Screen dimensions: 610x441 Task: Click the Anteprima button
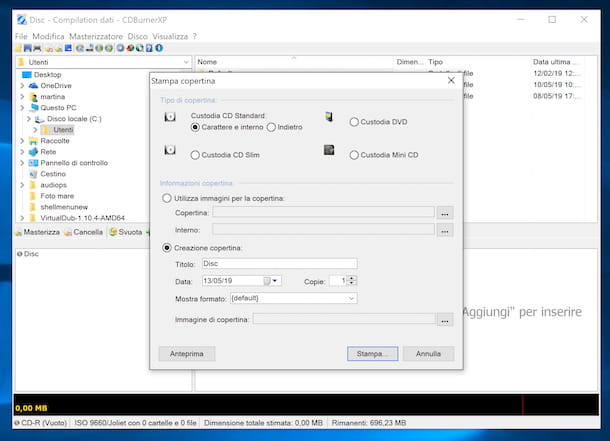pos(186,354)
